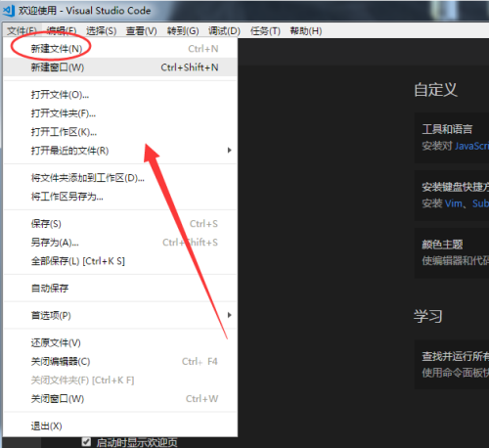Click JavaScript link under 工具和语言

click(x=471, y=146)
